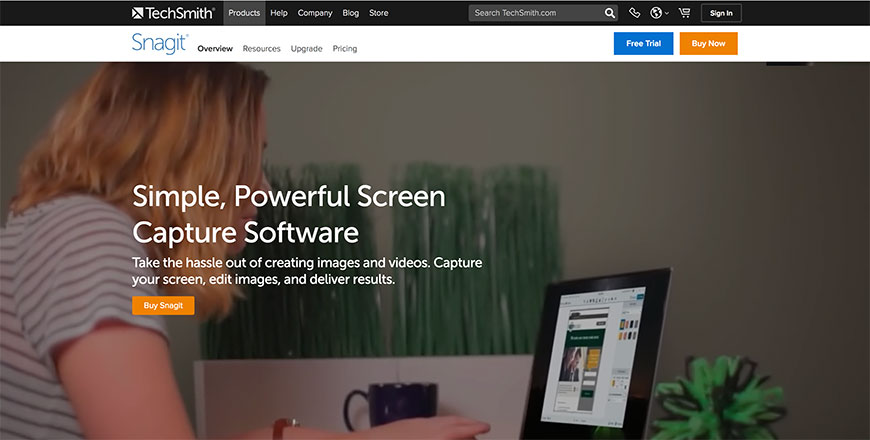Open the shopping cart

[x=684, y=13]
